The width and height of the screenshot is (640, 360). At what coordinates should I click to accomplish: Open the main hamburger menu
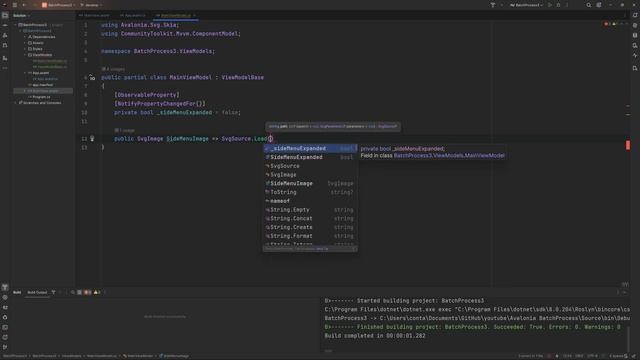15,5
